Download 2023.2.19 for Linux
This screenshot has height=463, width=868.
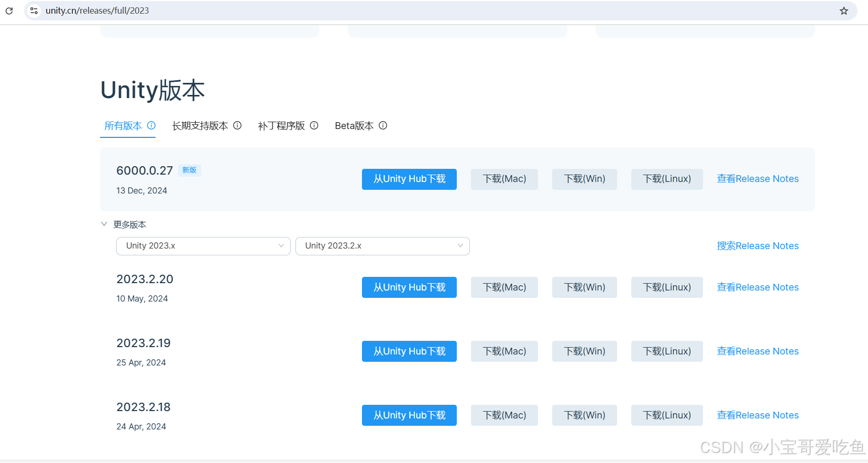(667, 351)
